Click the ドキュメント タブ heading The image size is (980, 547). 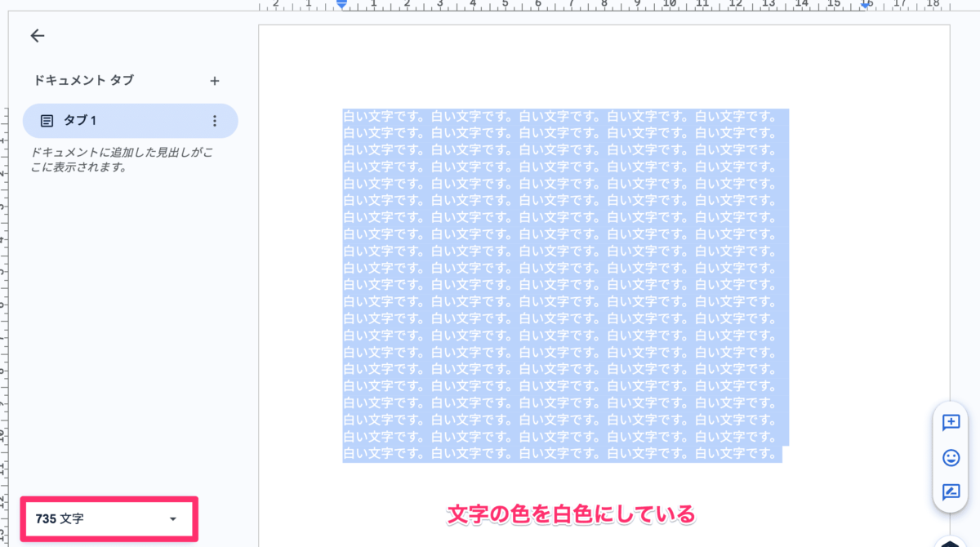pos(83,81)
